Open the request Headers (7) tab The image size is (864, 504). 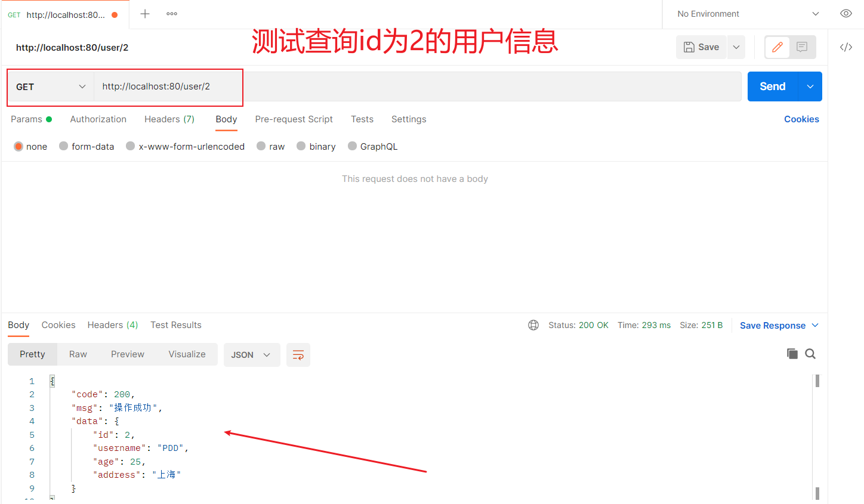169,119
